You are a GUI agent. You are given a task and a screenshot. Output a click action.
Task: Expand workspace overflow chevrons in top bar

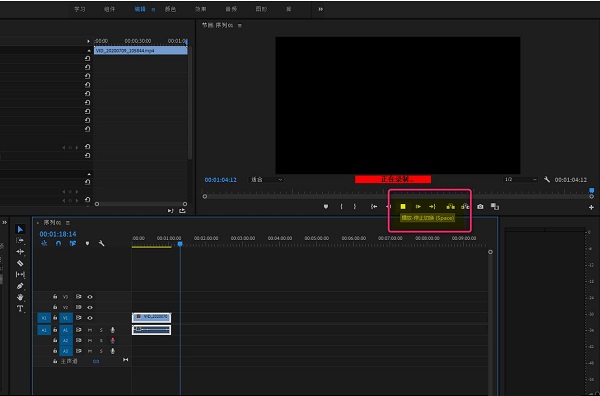[x=320, y=9]
